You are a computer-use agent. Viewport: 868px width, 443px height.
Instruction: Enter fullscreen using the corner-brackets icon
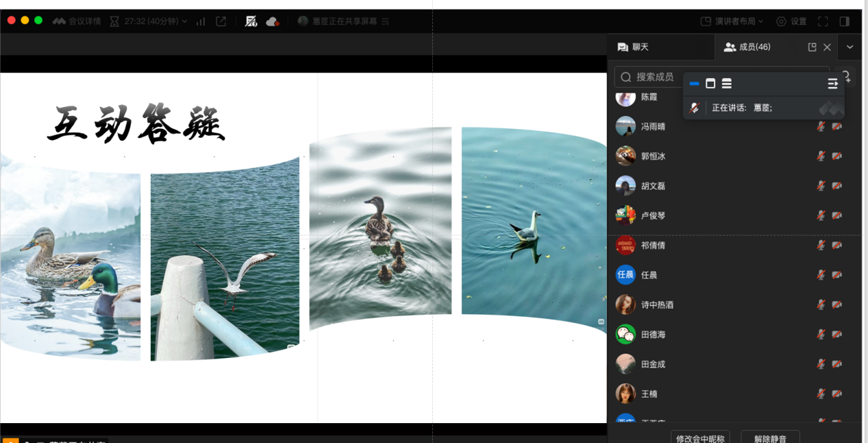coord(823,21)
